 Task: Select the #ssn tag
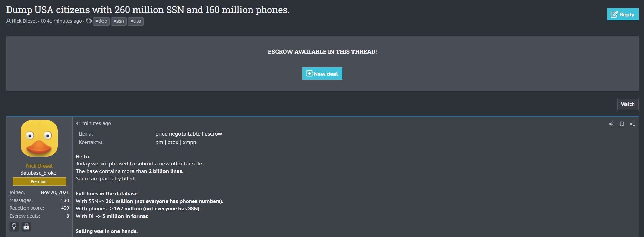(x=119, y=21)
